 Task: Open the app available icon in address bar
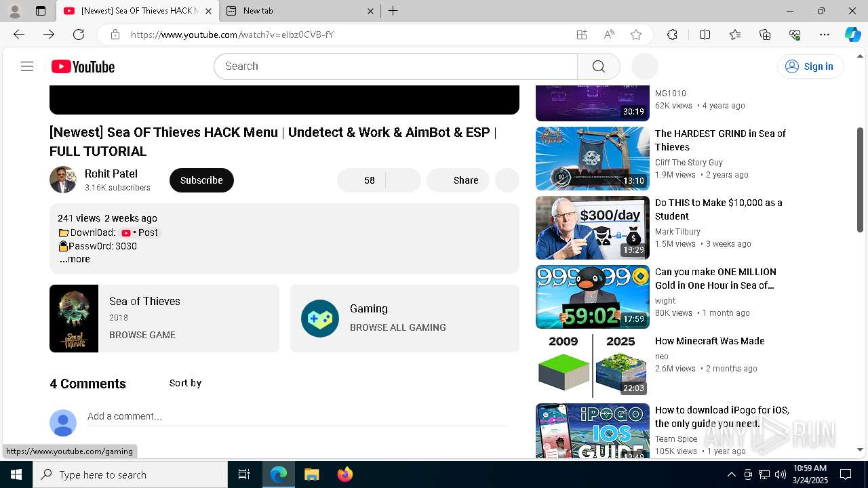pos(581,35)
